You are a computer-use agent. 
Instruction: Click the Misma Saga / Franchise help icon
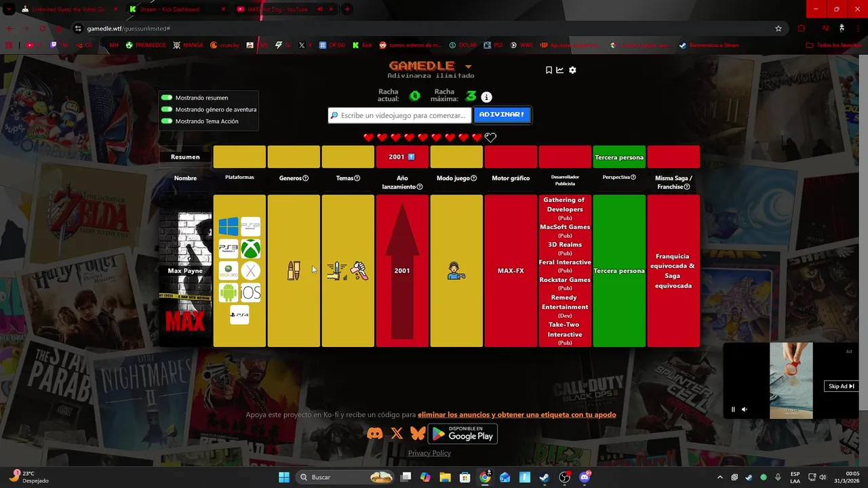pos(687,187)
